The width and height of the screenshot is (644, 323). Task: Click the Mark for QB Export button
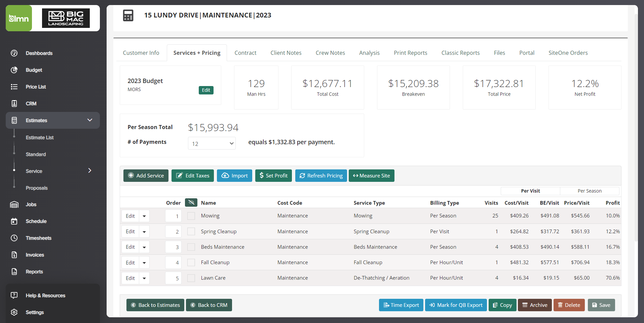point(456,305)
